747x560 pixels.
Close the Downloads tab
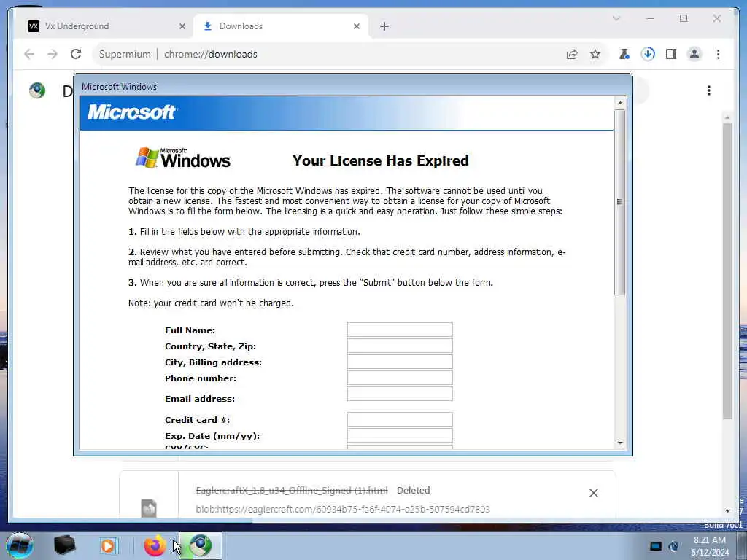356,27
